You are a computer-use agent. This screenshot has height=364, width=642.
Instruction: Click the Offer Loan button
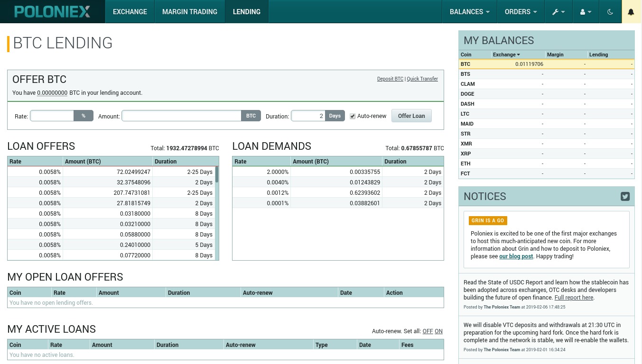pos(411,116)
